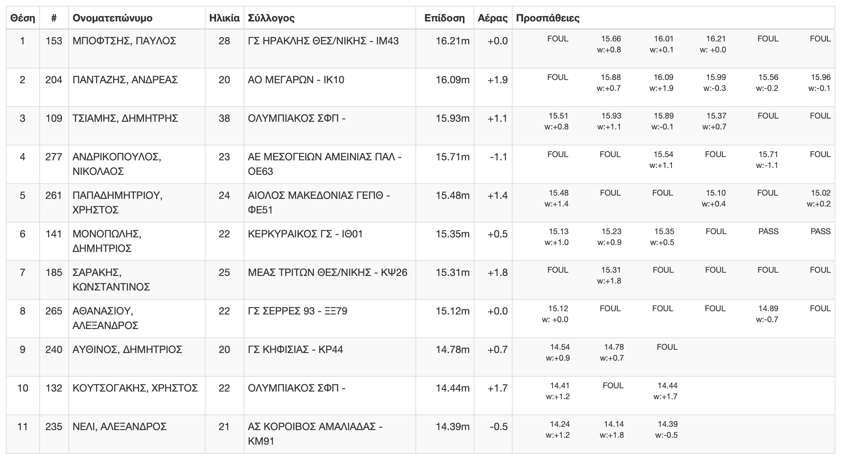This screenshot has width=868, height=461.
Task: Click athlete ΤΣΙΑΜΗΣ, ΔΗΜΗΤΡΗΣ
Action: pos(125,118)
